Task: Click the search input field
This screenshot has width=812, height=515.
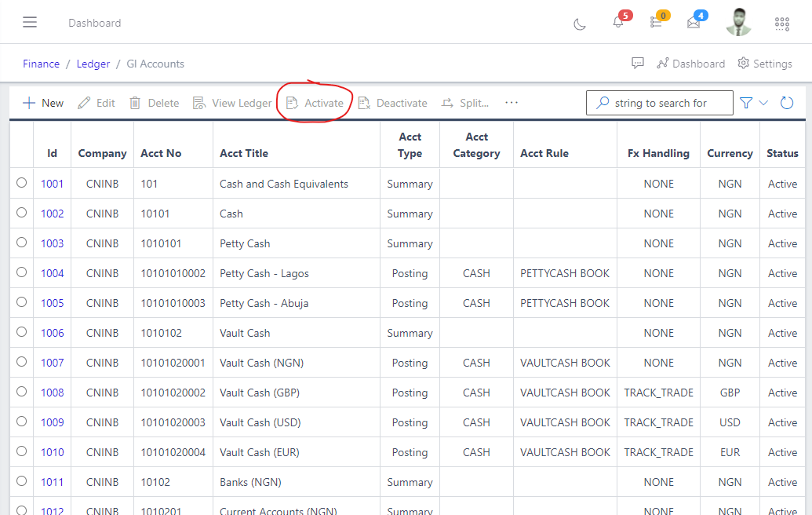Action: 659,102
